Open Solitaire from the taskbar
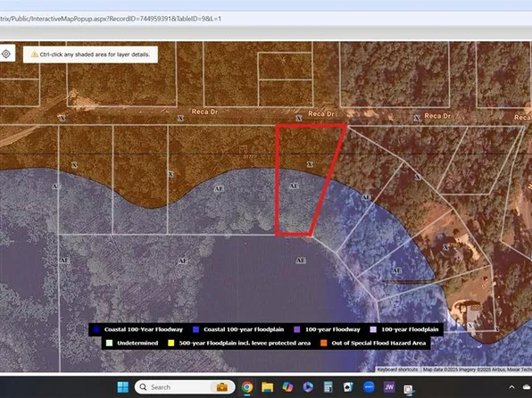 (348, 386)
